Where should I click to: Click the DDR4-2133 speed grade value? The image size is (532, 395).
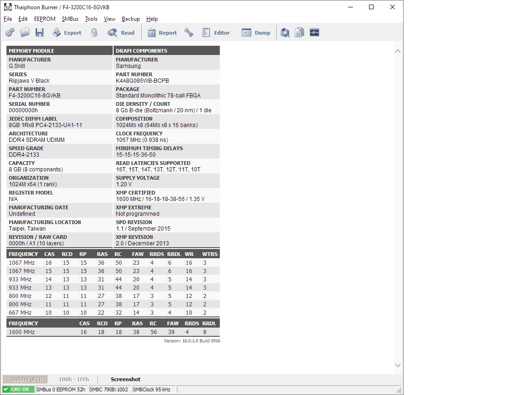point(24,154)
